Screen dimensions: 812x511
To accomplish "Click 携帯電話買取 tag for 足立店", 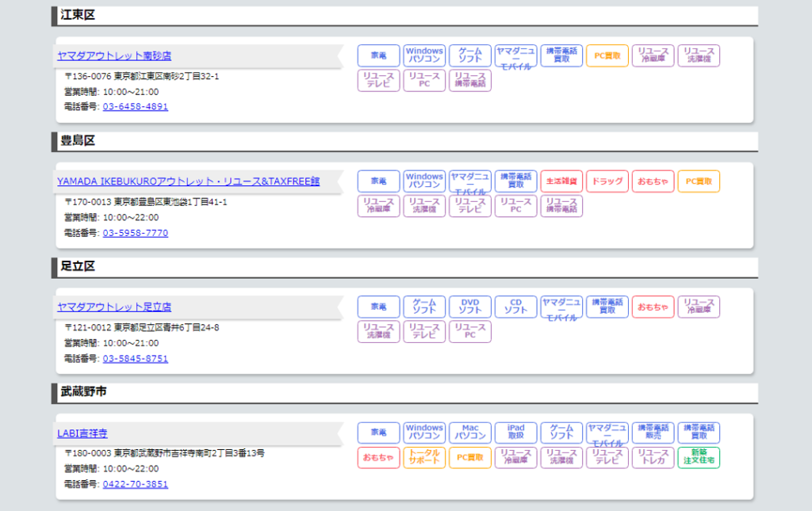I will (x=607, y=307).
